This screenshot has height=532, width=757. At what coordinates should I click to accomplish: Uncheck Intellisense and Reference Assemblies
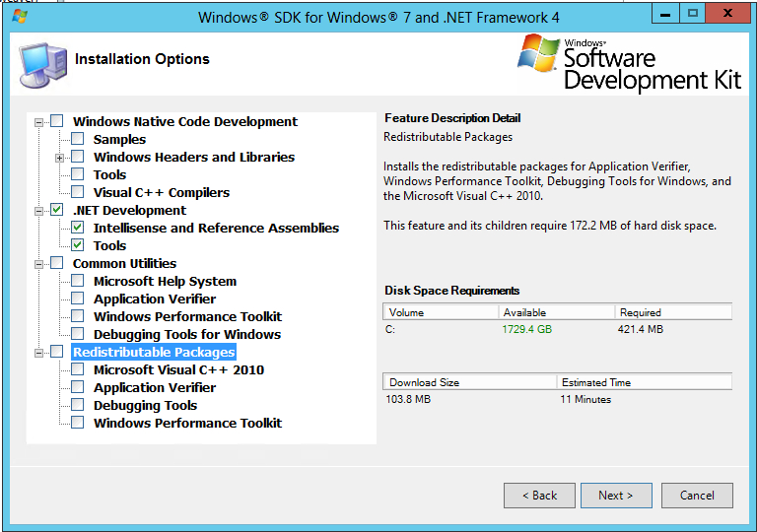77,229
